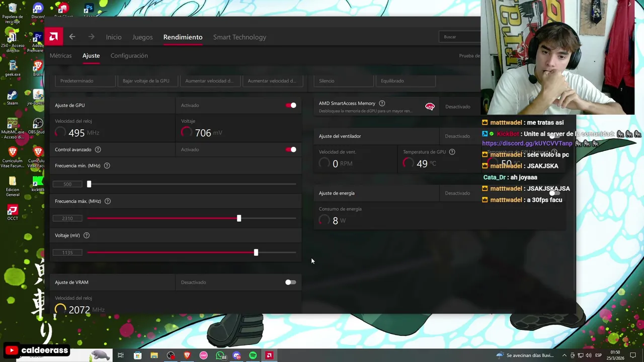Open the Discord desktop shortcut
Screen dimensions: 644x362
pos(38,11)
